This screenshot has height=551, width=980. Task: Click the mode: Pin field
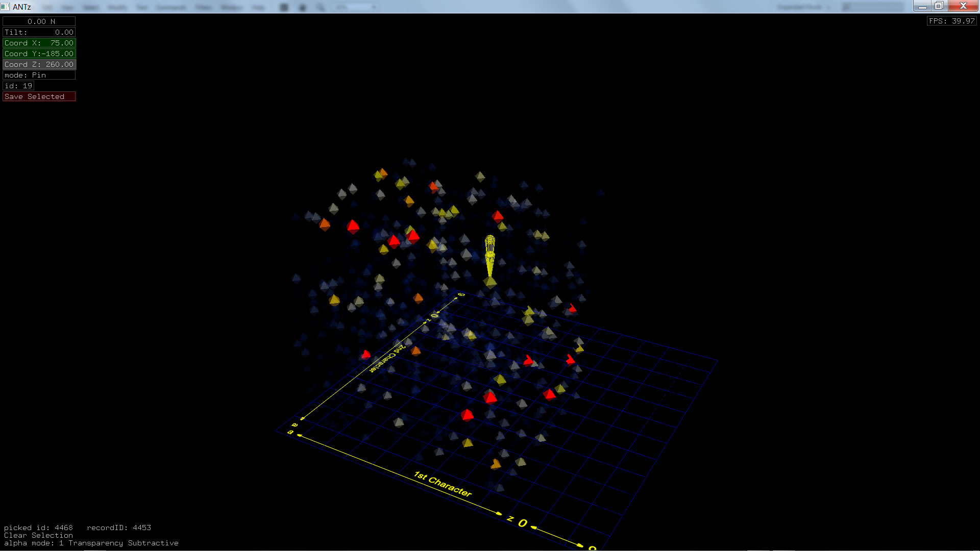(39, 75)
